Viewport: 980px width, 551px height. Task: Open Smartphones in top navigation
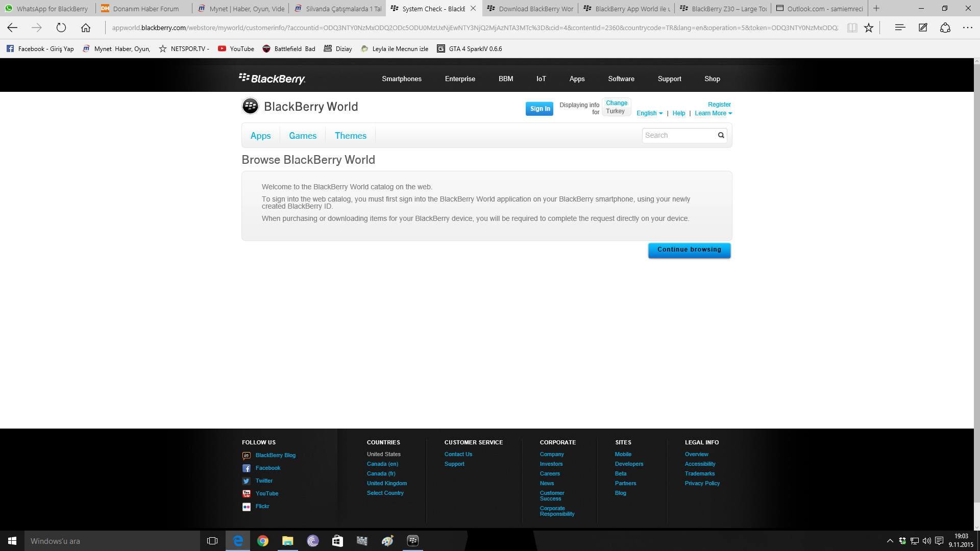402,79
